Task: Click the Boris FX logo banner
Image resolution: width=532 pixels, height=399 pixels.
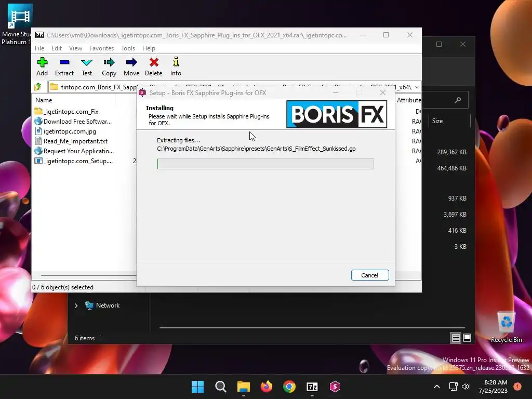Action: coord(337,114)
